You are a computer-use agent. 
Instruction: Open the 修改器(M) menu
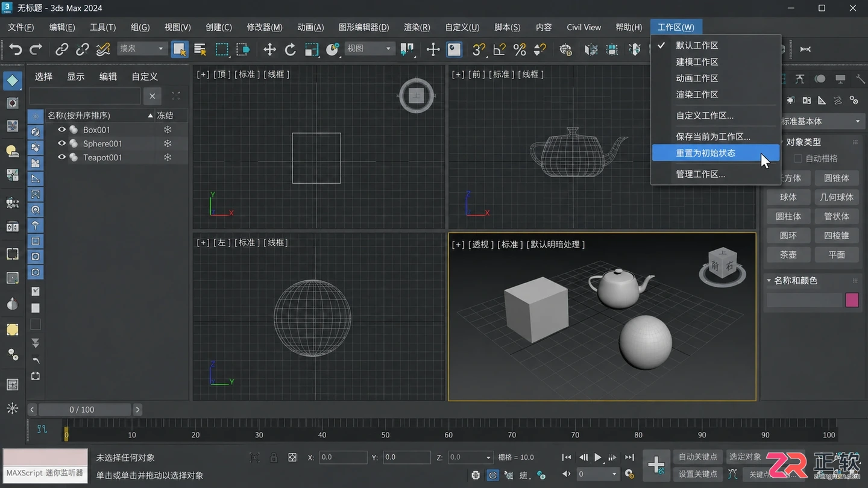pos(264,27)
